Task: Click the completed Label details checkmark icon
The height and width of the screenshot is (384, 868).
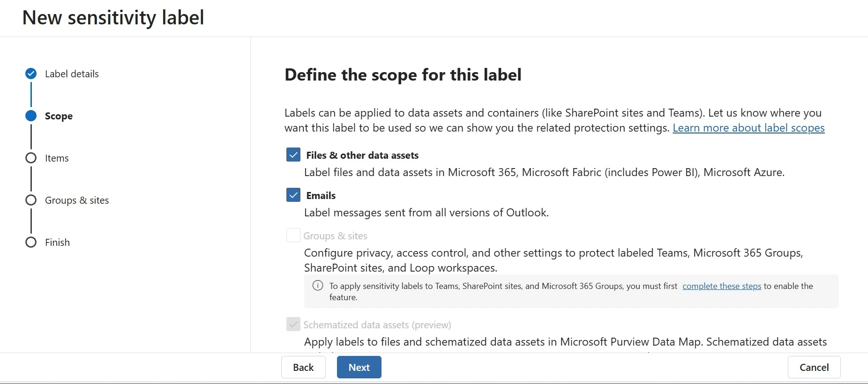Action: 31,74
